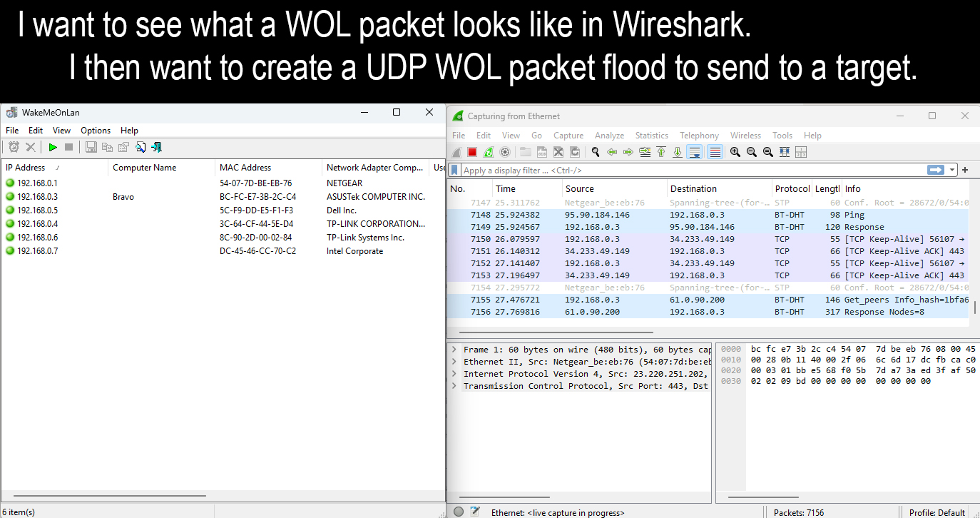Restart the current capture in Wireshark
The image size is (980, 518).
[x=489, y=152]
